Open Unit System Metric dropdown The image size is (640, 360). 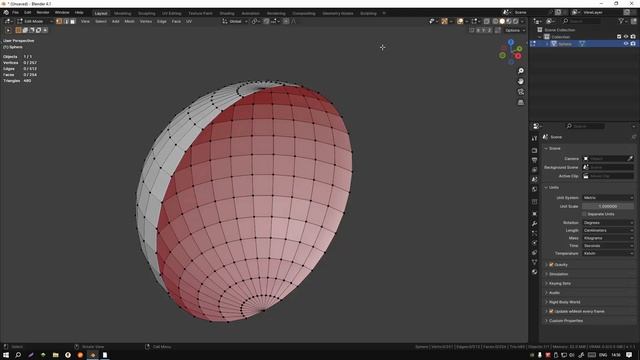coord(608,198)
